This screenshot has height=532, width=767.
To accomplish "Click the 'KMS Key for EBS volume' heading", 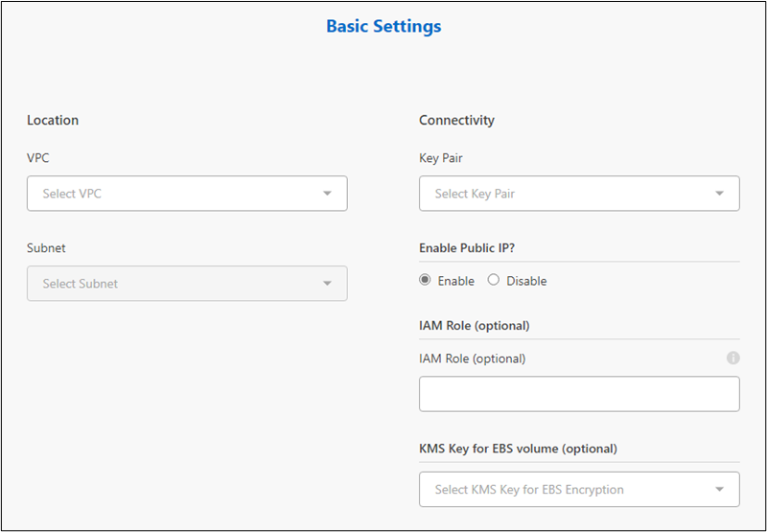I will point(518,448).
